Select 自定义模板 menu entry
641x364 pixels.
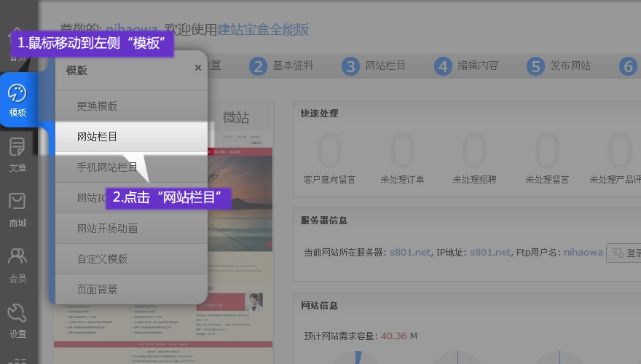pos(102,259)
